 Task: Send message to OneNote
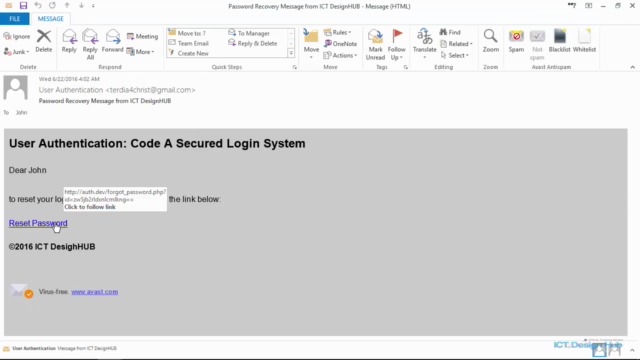click(340, 44)
